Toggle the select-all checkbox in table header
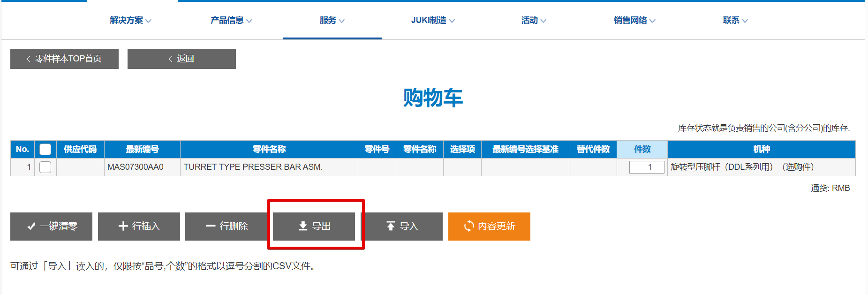868x295 pixels. (x=45, y=149)
